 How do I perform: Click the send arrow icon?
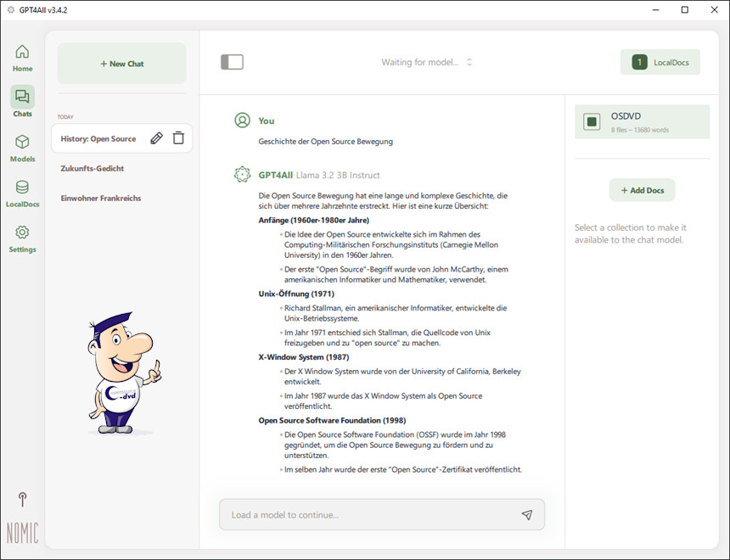[x=526, y=515]
